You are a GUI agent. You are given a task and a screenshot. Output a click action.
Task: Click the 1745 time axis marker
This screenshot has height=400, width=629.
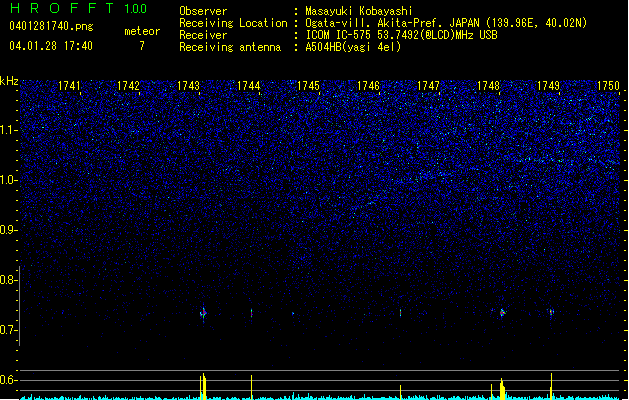(x=308, y=86)
